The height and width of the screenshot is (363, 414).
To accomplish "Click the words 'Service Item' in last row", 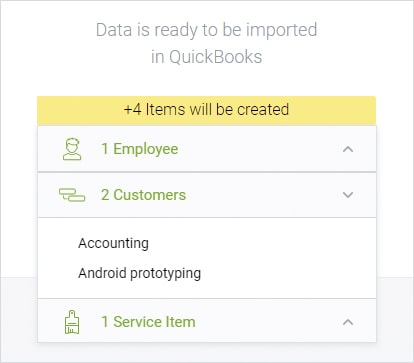I will (154, 322).
